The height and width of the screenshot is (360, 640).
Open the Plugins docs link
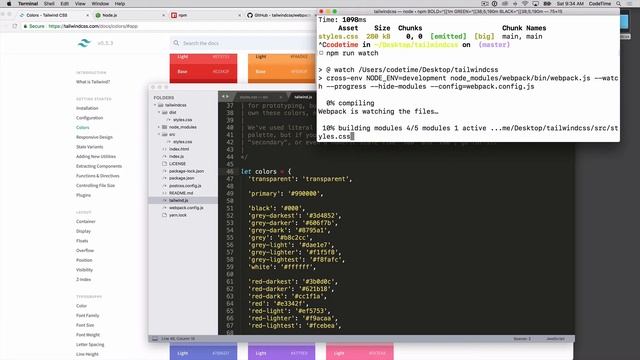83,196
